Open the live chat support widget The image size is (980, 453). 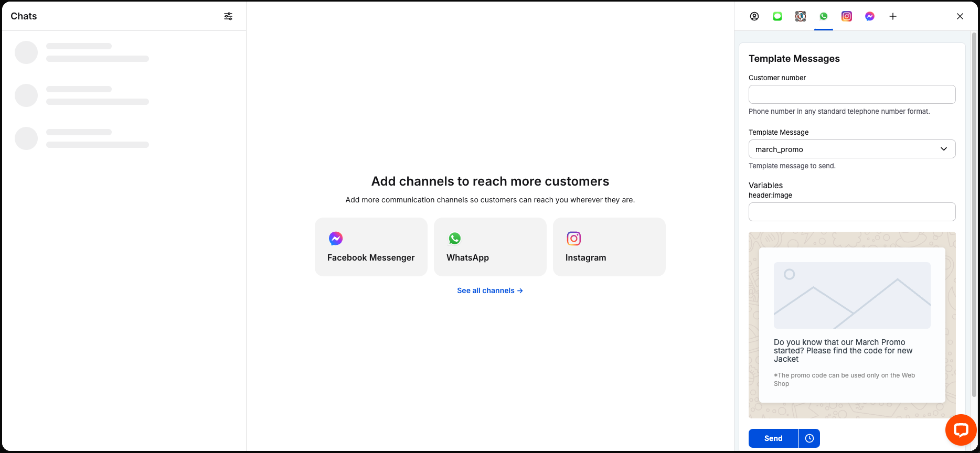(x=961, y=430)
